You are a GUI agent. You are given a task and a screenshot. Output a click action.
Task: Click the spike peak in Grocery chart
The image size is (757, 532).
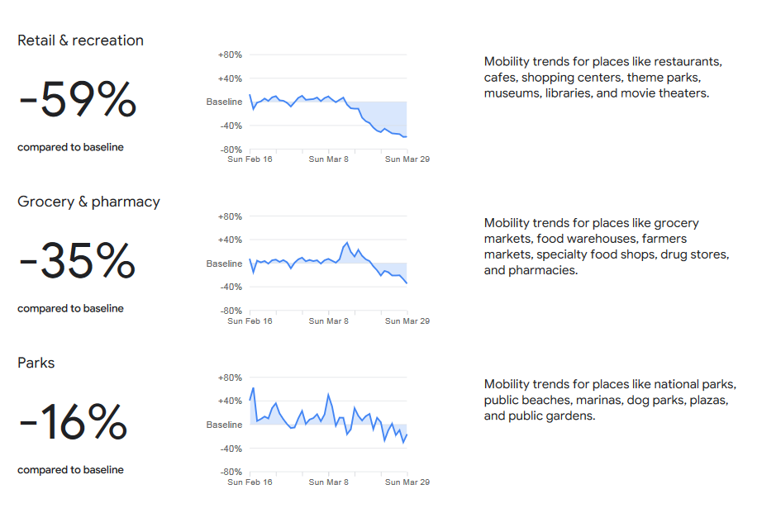346,243
